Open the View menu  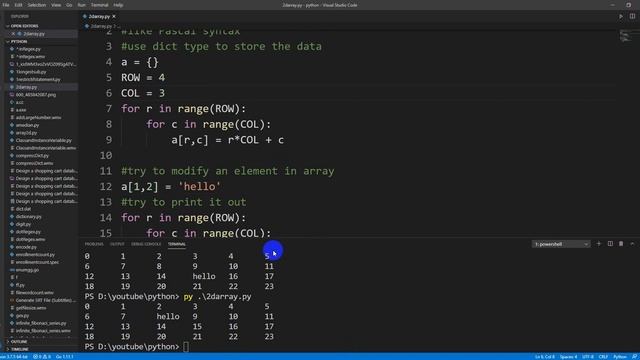56,5
